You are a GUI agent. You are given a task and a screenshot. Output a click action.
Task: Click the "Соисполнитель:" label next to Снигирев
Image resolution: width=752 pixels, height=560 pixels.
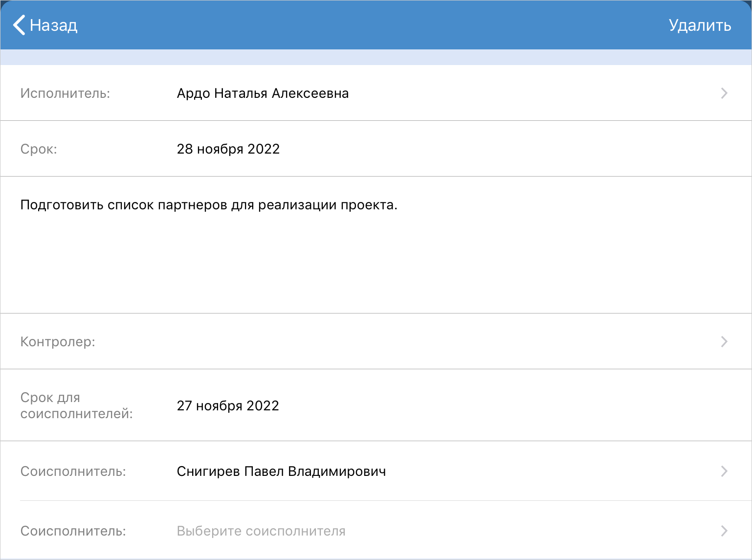click(73, 471)
